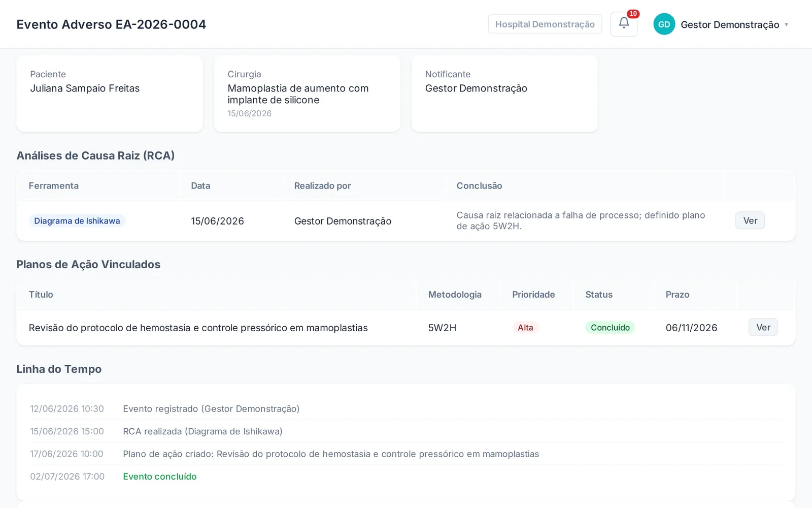The height and width of the screenshot is (508, 812).
Task: Open the notifications bell icon
Action: [x=624, y=24]
